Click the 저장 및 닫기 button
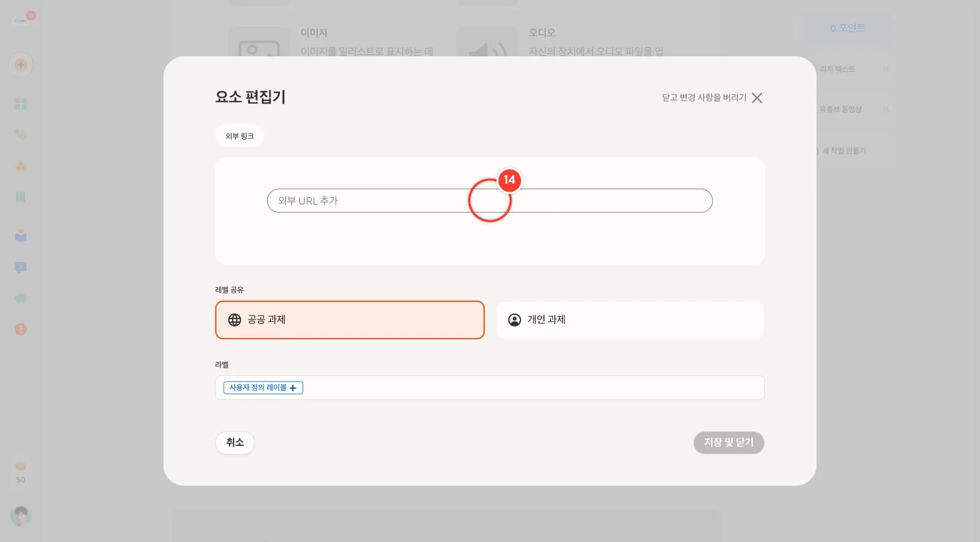This screenshot has width=980, height=542. pyautogui.click(x=729, y=443)
